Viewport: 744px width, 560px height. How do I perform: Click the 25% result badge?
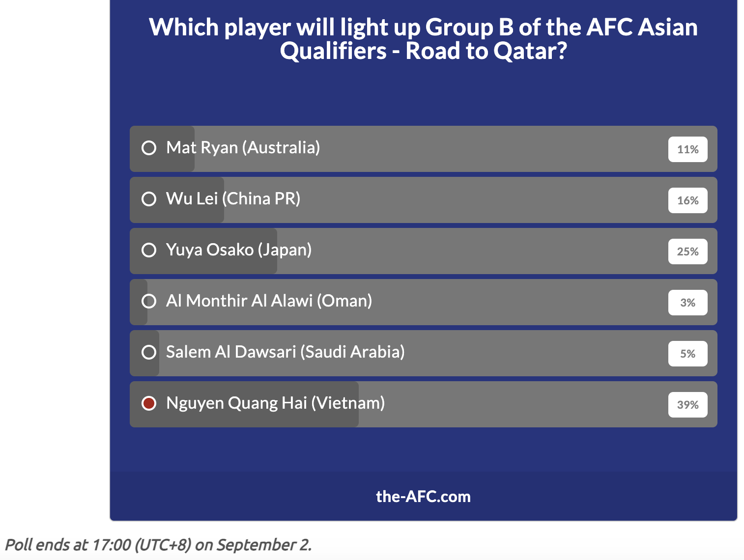687,252
